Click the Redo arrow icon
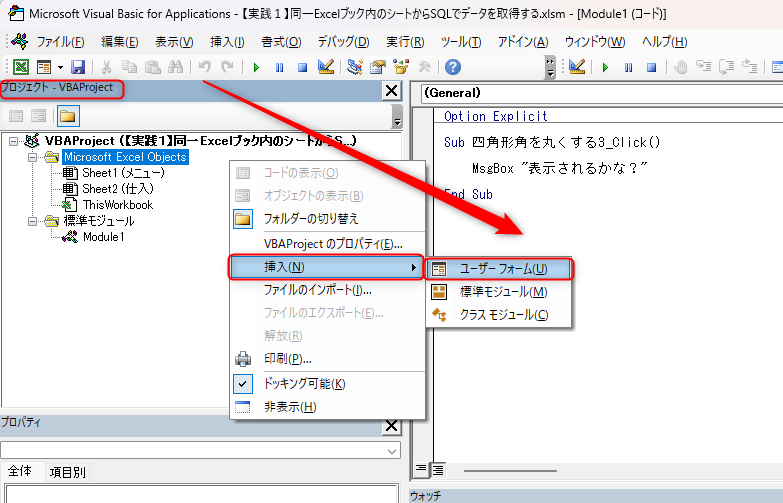The image size is (783, 503). click(x=227, y=66)
